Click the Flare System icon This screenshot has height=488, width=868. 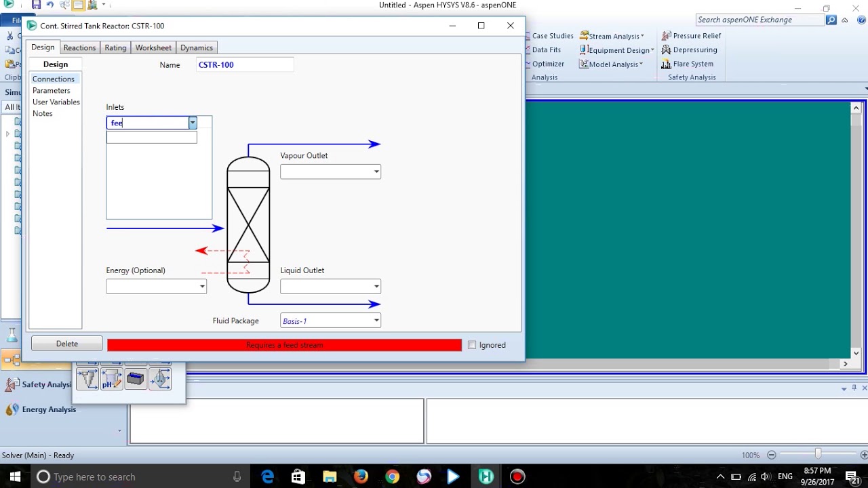click(667, 64)
